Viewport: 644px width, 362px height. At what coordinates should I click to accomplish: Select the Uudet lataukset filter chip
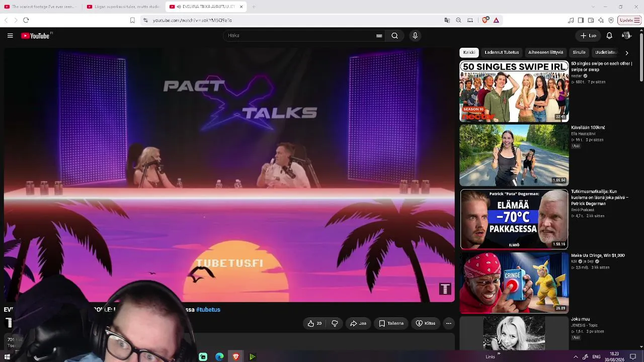click(x=606, y=52)
